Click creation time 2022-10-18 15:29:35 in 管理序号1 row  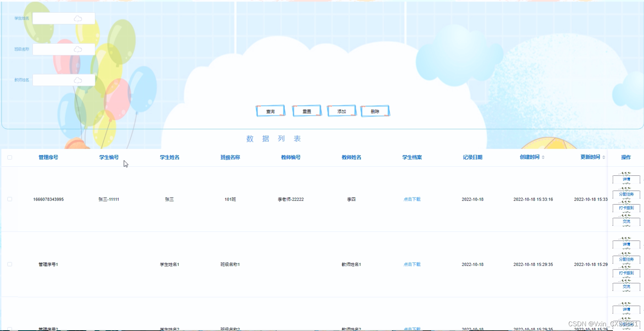[533, 264]
